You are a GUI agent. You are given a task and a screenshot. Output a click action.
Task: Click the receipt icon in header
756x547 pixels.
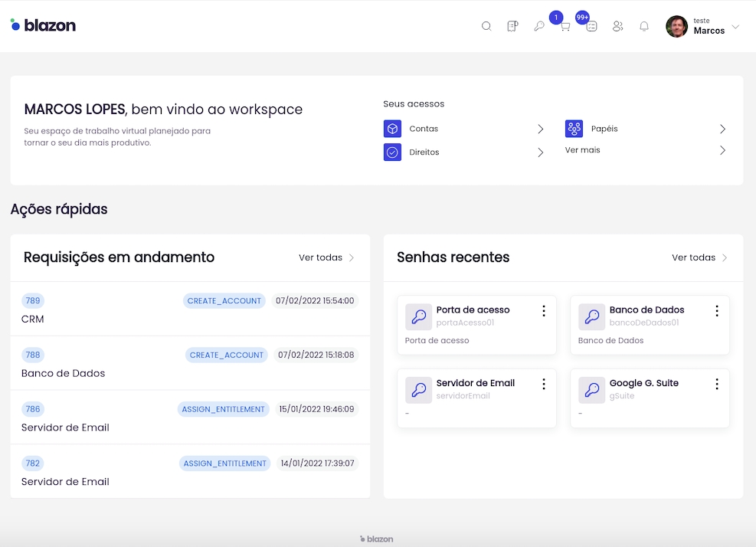pyautogui.click(x=512, y=26)
